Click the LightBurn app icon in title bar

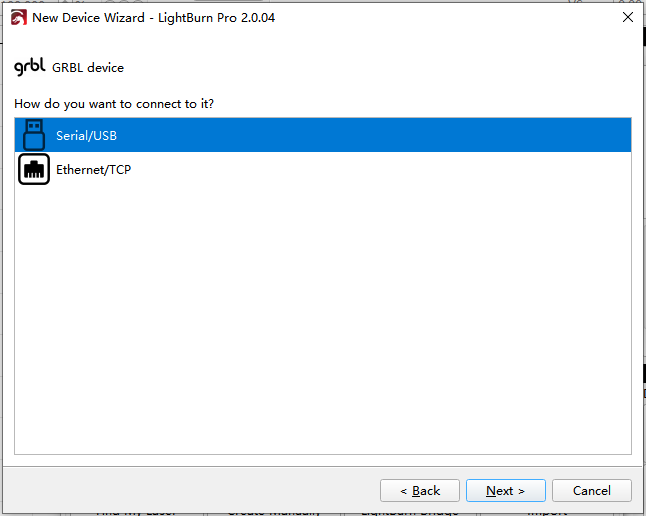coord(19,18)
